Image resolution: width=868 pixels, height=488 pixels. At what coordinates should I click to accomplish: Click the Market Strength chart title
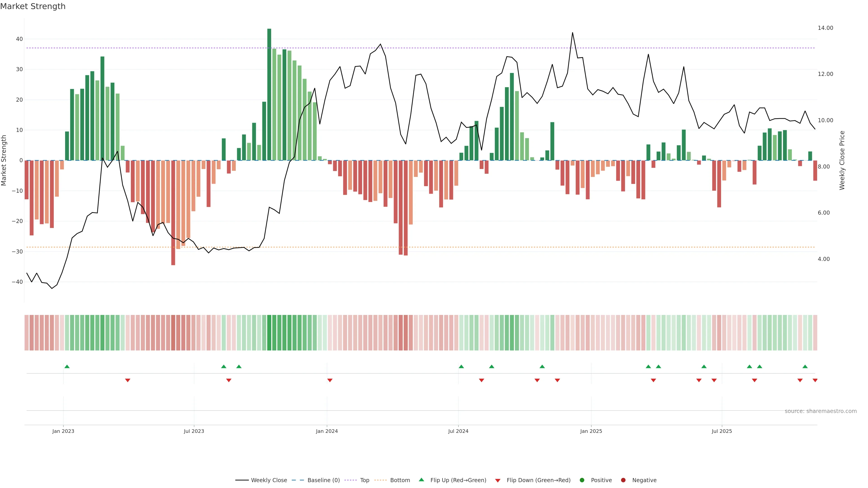(x=33, y=6)
